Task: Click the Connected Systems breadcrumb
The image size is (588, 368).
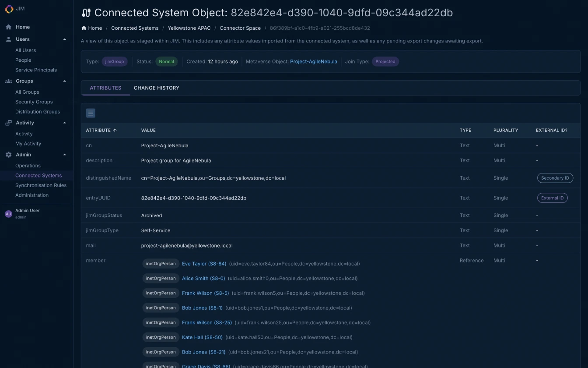Action: click(135, 28)
